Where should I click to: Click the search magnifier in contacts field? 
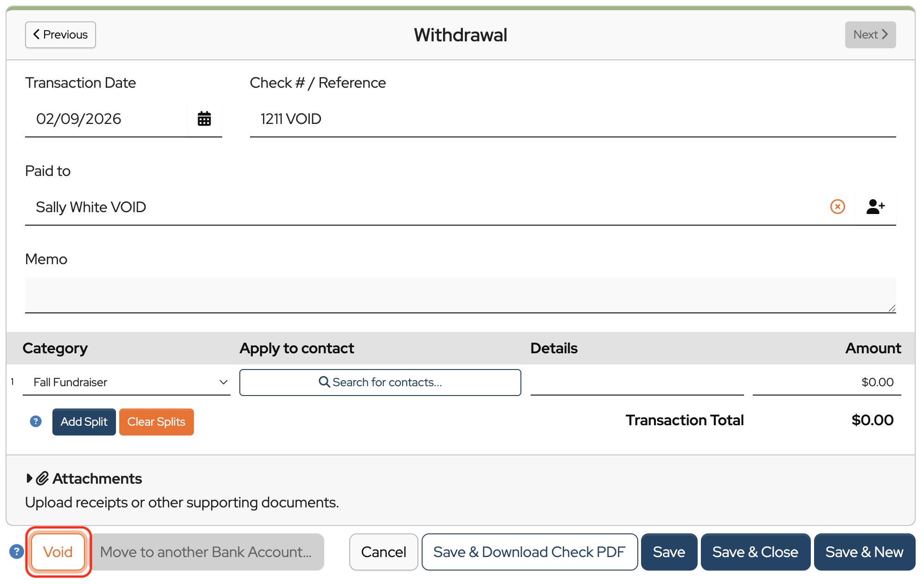coord(324,382)
